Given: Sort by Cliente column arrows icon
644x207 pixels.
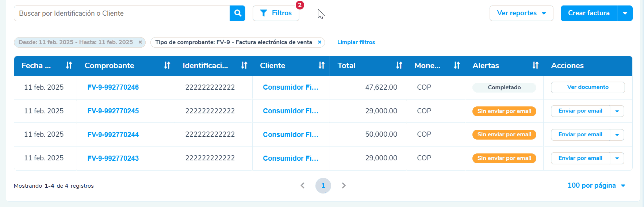Looking at the screenshot, I should click(321, 66).
